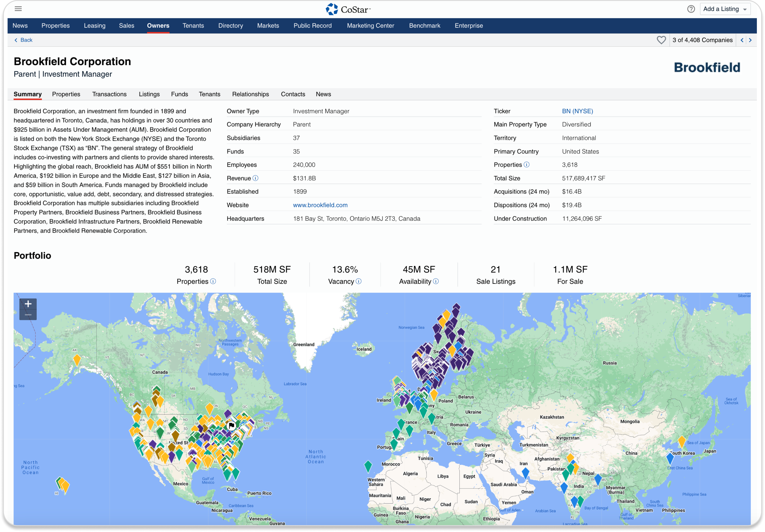
Task: Click the Revenue info icon
Action: point(255,178)
